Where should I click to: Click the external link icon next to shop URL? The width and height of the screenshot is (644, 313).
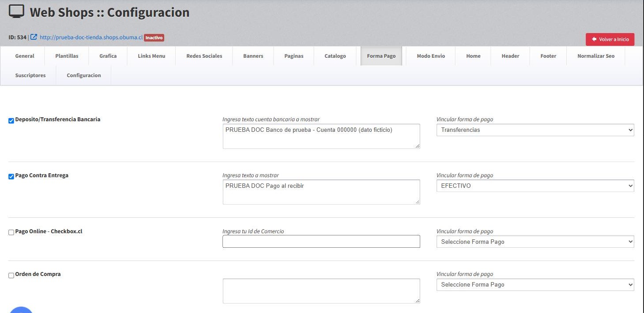(34, 37)
